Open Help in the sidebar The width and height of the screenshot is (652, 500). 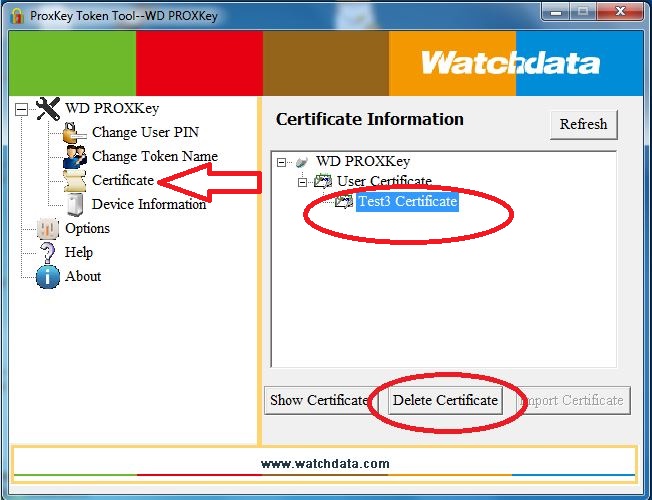click(79, 252)
